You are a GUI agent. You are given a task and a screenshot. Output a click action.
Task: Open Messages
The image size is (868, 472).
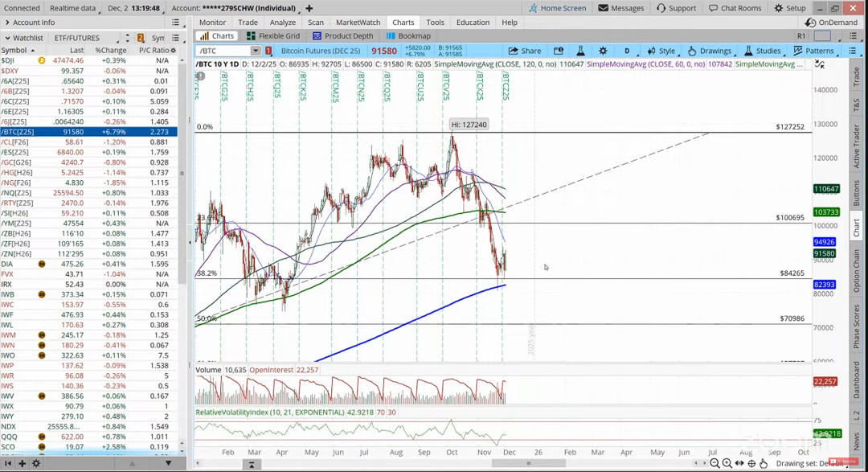tap(621, 8)
